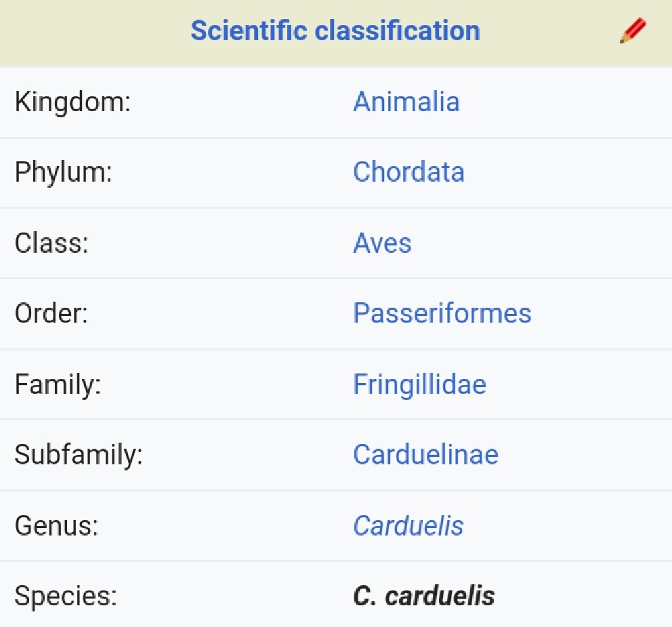Select the Genus row label
This screenshot has width=672, height=627.
pos(56,525)
